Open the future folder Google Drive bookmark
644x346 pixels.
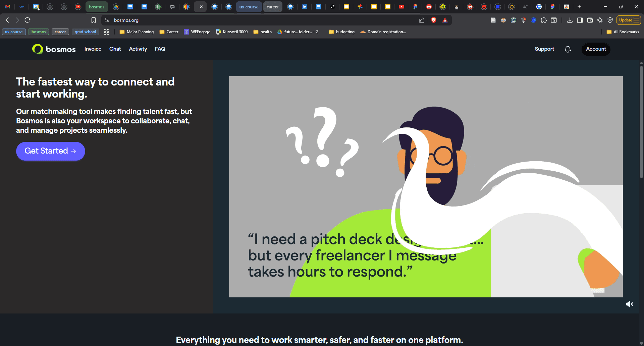tap(300, 32)
